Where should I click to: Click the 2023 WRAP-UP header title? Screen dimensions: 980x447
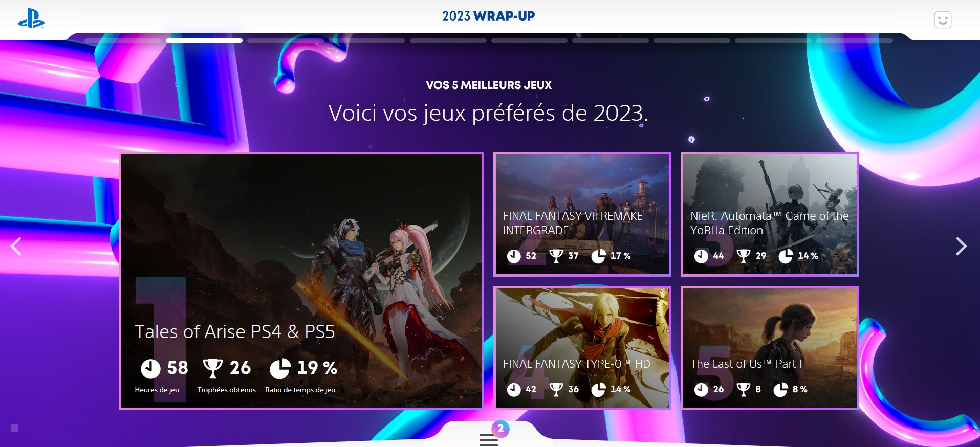489,16
